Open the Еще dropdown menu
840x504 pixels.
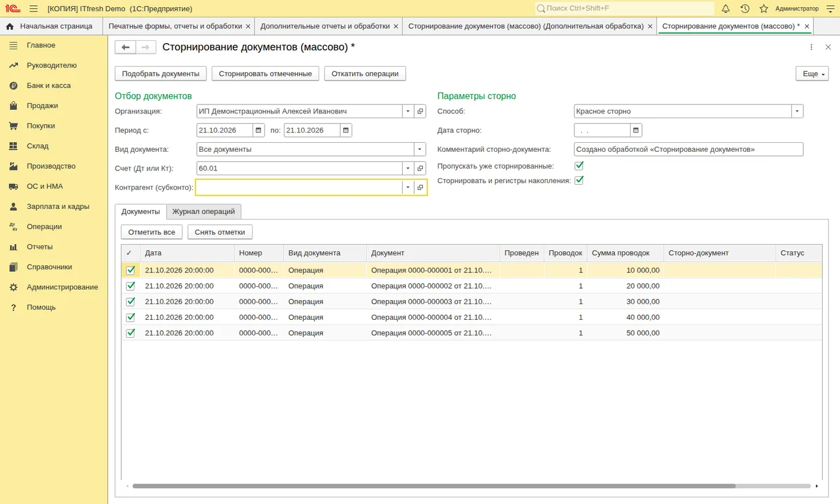click(812, 74)
